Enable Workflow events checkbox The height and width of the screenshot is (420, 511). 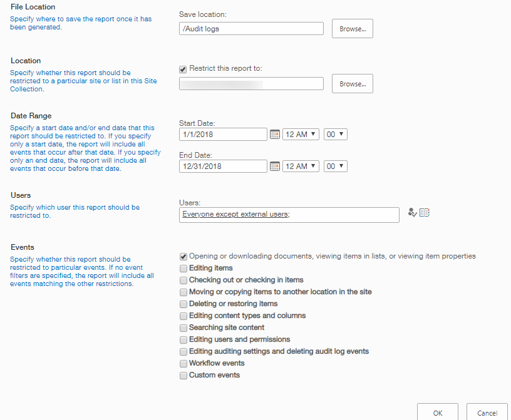[183, 363]
